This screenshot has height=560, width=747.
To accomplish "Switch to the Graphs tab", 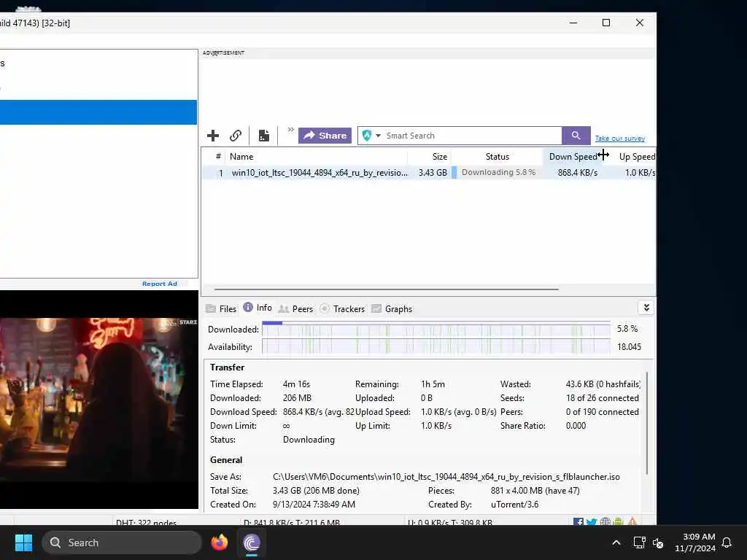I will point(392,308).
